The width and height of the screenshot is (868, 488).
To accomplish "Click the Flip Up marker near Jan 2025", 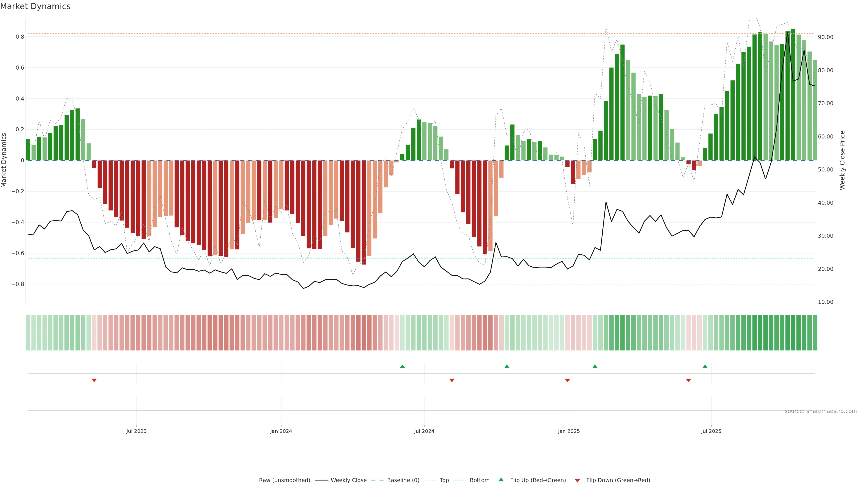I will point(595,366).
